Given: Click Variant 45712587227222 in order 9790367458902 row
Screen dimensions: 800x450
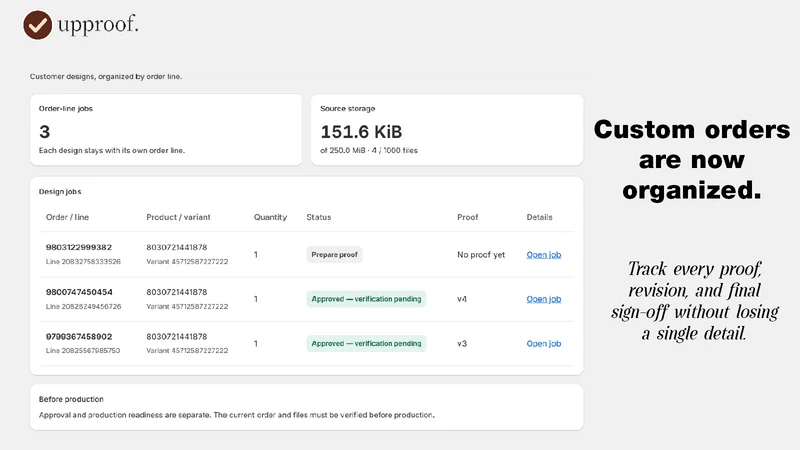Looking at the screenshot, I should click(187, 351).
